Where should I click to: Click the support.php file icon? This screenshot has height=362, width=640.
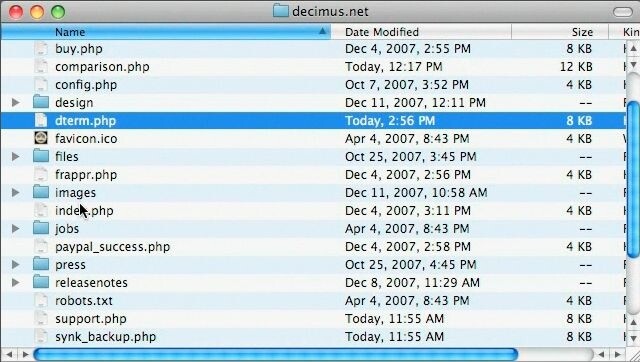(x=41, y=318)
